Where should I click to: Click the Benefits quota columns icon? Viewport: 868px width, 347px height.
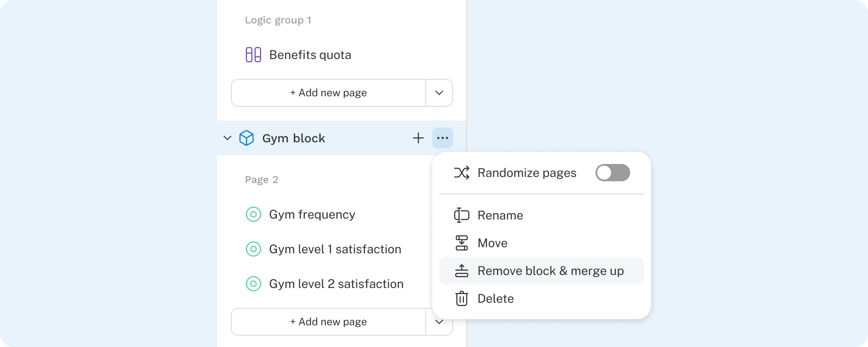[x=253, y=55]
